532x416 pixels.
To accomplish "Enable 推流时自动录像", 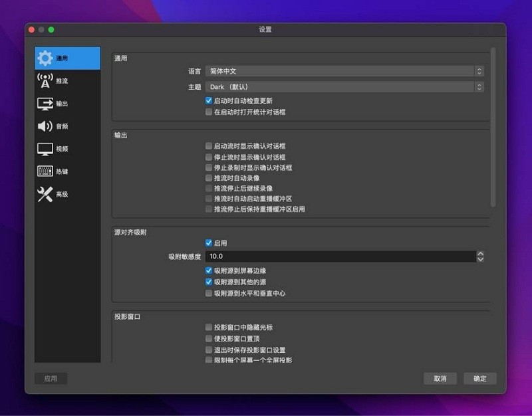I will [209, 178].
